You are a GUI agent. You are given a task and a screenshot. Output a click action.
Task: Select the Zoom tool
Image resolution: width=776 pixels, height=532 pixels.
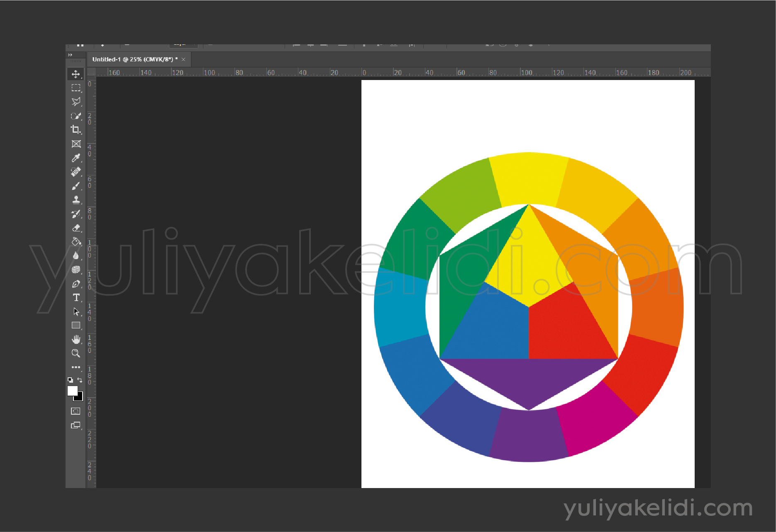76,353
